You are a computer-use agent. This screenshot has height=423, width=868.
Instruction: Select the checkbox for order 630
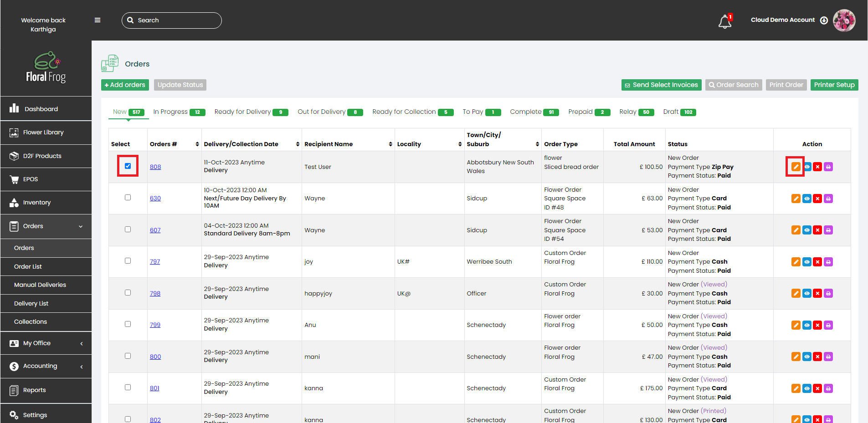(x=128, y=198)
